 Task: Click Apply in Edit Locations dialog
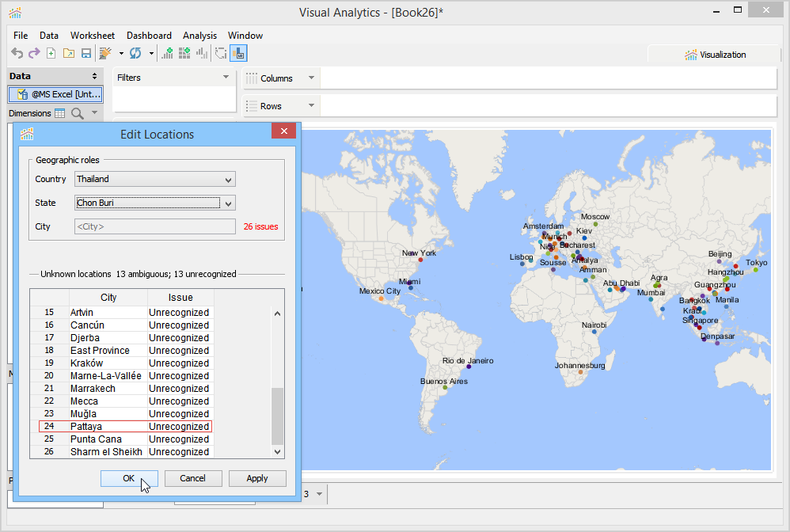coord(257,478)
